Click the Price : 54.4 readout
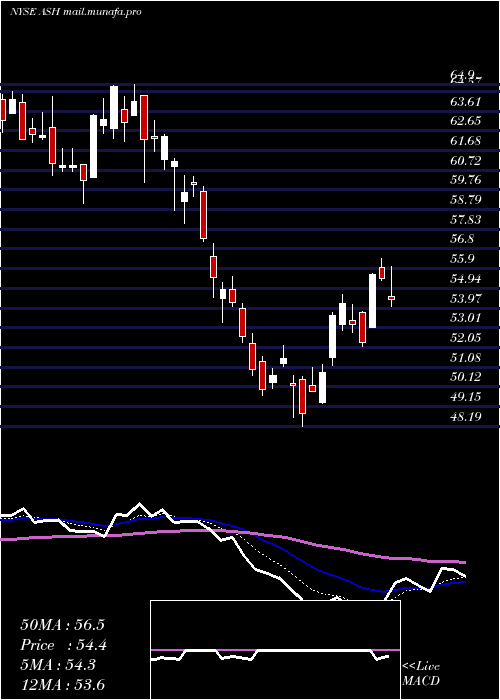This screenshot has height=700, width=500. [63, 645]
